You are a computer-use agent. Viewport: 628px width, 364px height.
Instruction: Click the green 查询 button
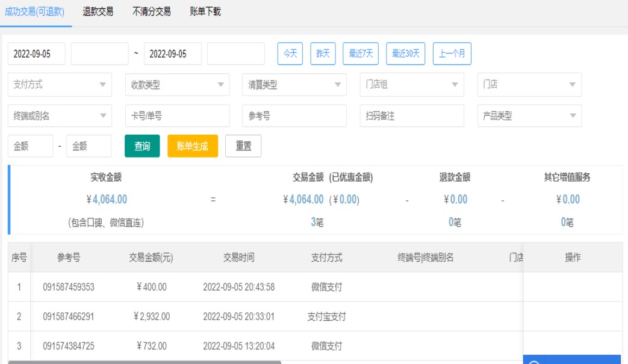[142, 146]
